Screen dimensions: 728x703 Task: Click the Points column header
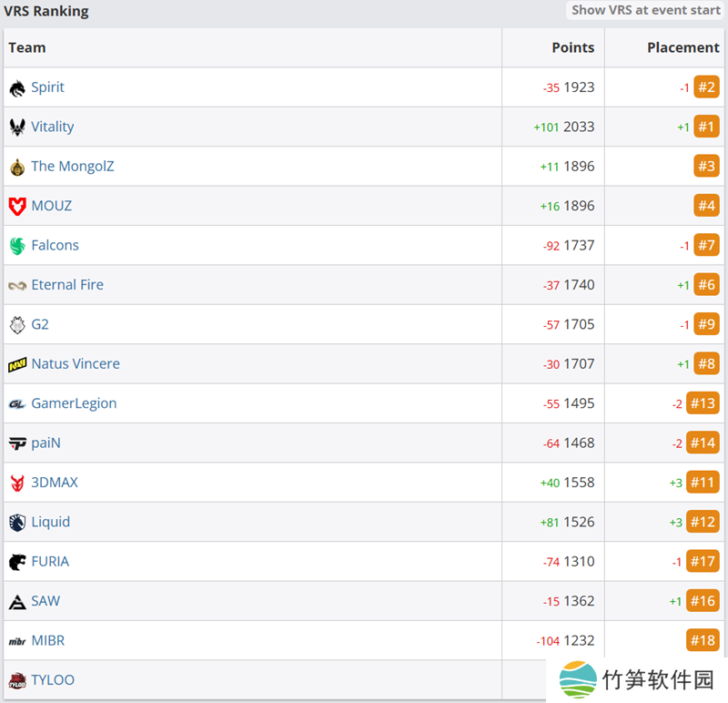tap(572, 47)
